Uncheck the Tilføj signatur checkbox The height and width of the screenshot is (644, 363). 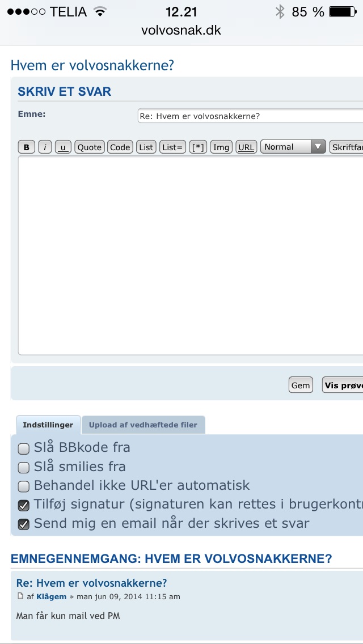pyautogui.click(x=24, y=505)
